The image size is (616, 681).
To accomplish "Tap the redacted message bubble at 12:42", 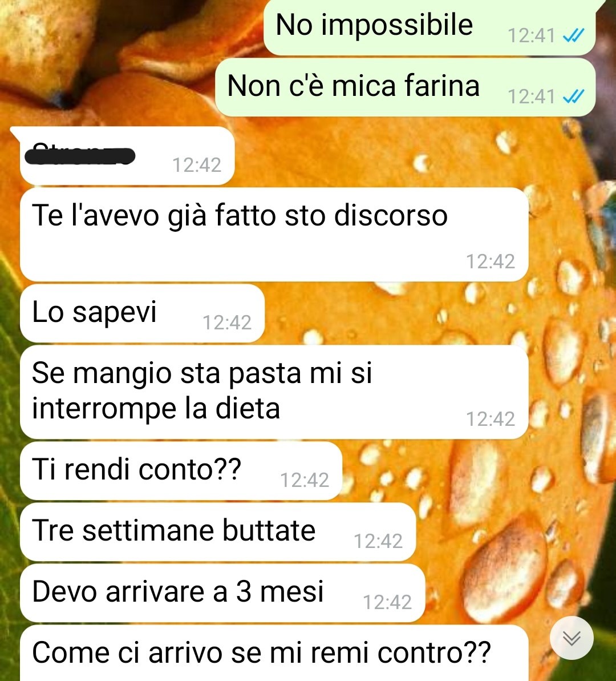I will click(127, 156).
